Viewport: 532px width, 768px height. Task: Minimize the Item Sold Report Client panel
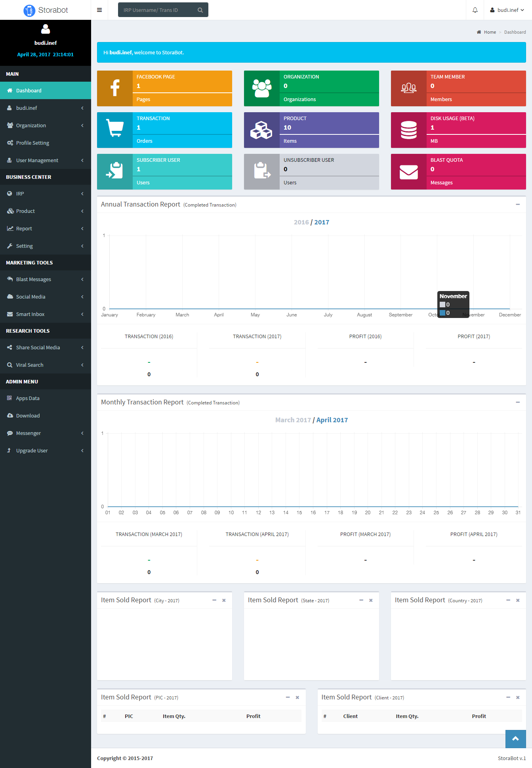(x=508, y=697)
